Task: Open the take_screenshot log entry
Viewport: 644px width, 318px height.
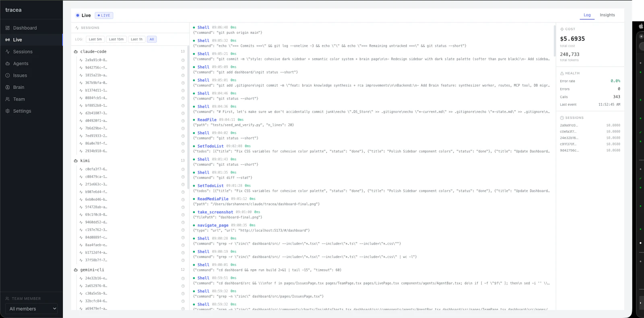Action: point(372,215)
